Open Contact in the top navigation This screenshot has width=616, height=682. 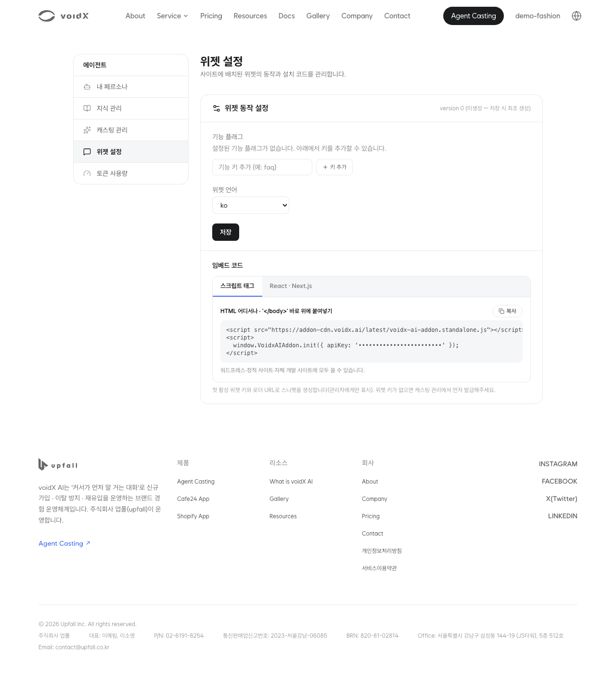398,16
